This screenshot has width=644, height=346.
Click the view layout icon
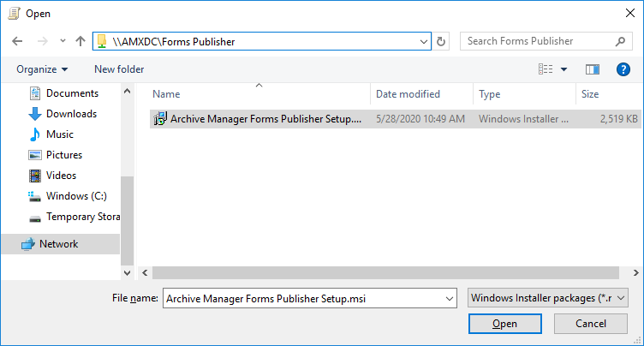coord(546,69)
